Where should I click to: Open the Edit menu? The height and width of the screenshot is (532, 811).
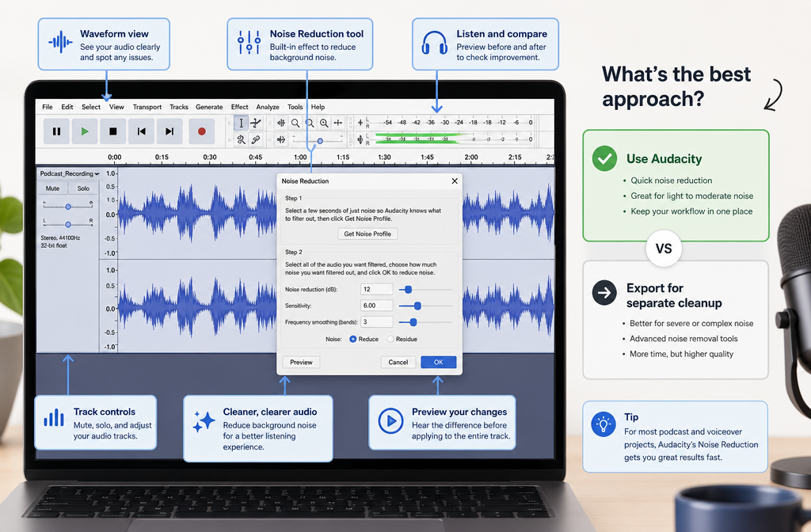pos(67,107)
